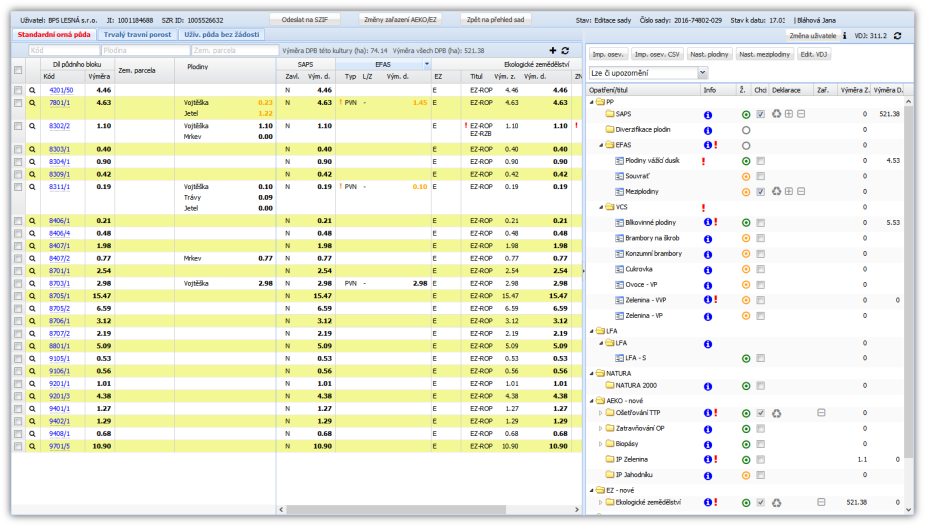Click the right scroll arrow of horizontal scrollbar
This screenshot has width=925, height=526.
tap(577, 509)
